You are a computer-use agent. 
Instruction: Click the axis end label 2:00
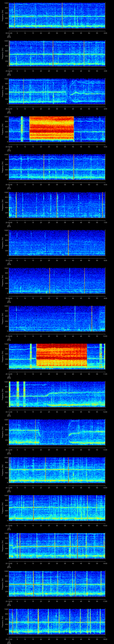(105, 33)
